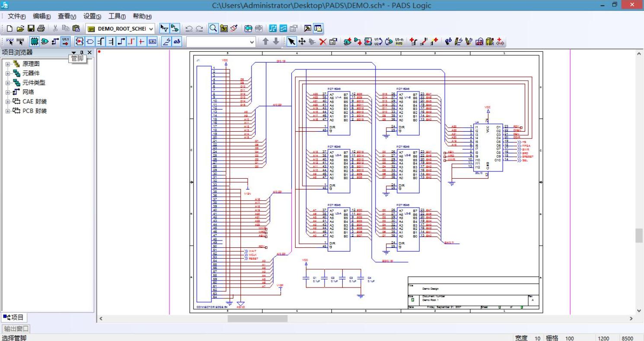Click the Auto Renumber U1-n icon
644x341 pixels.
tap(399, 41)
